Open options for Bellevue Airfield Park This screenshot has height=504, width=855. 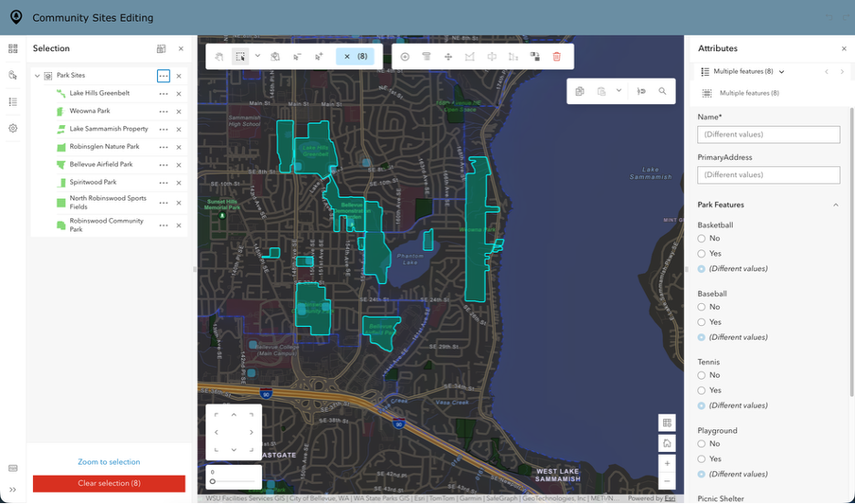pos(163,165)
